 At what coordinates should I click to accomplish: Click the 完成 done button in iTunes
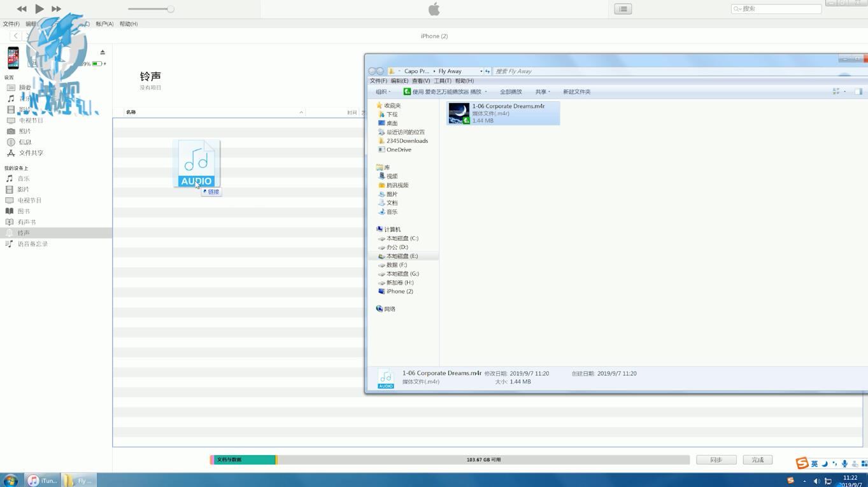click(x=757, y=460)
